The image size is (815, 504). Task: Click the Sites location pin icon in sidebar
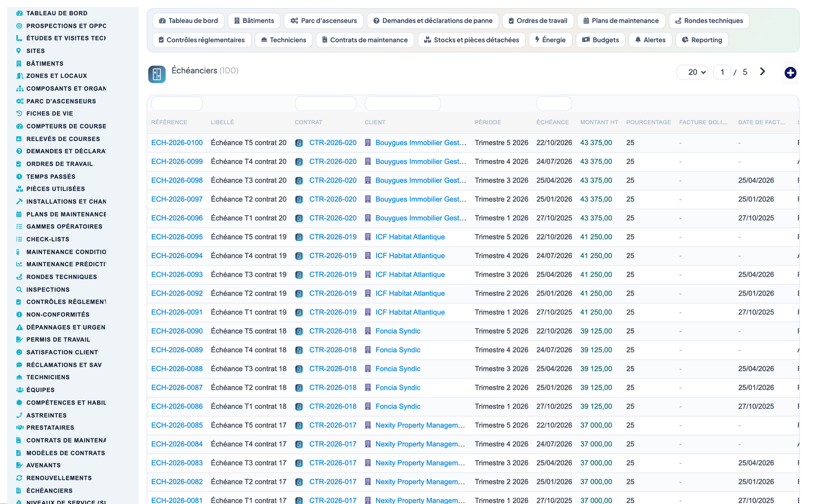19,51
